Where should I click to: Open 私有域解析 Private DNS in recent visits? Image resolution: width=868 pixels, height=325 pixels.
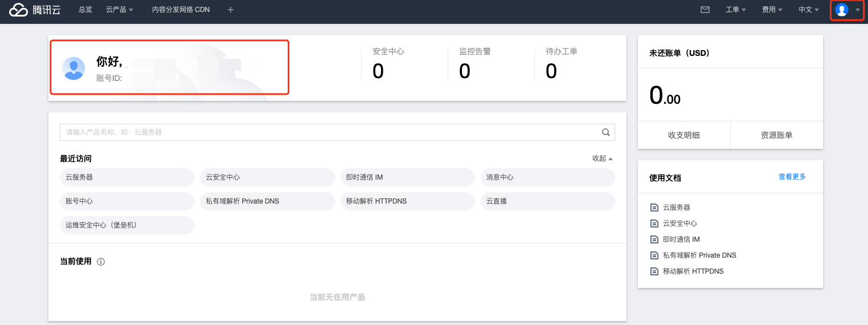[x=267, y=201]
